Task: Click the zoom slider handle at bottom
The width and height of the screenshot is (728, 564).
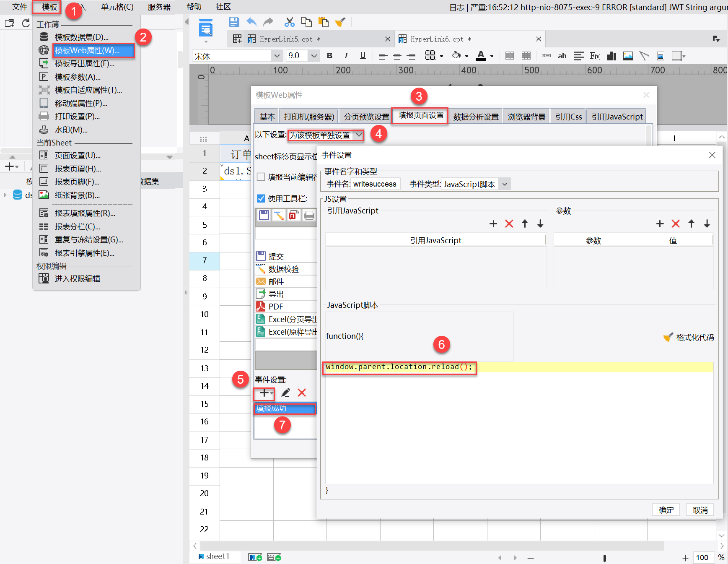Action: tap(604, 558)
